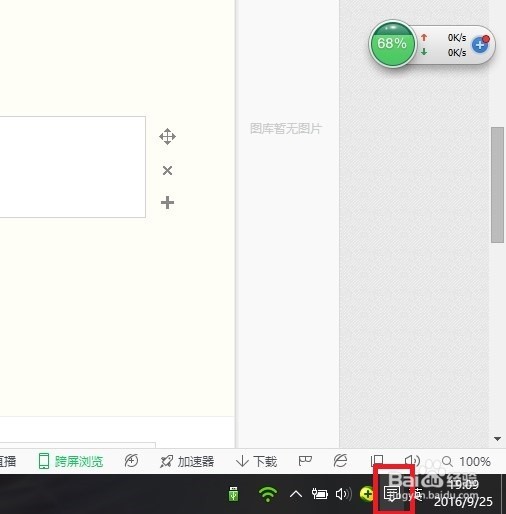Click the battery power tray icon
This screenshot has height=514, width=506.
pos(319,494)
